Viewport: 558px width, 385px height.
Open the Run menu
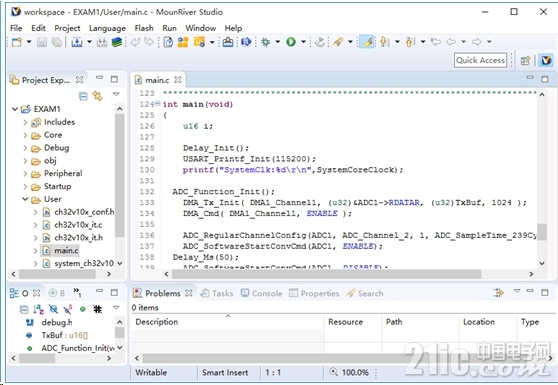[x=169, y=28]
